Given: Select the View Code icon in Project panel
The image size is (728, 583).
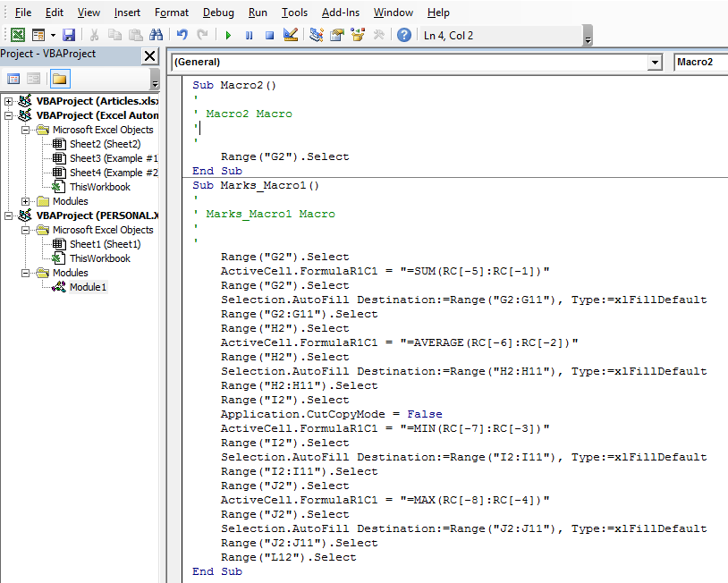Looking at the screenshot, I should click(x=13, y=80).
